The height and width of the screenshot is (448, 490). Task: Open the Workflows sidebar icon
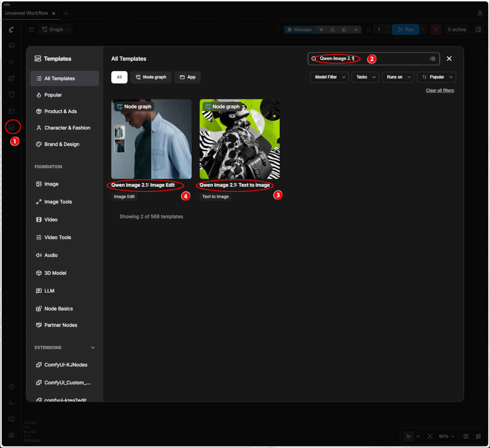click(12, 94)
